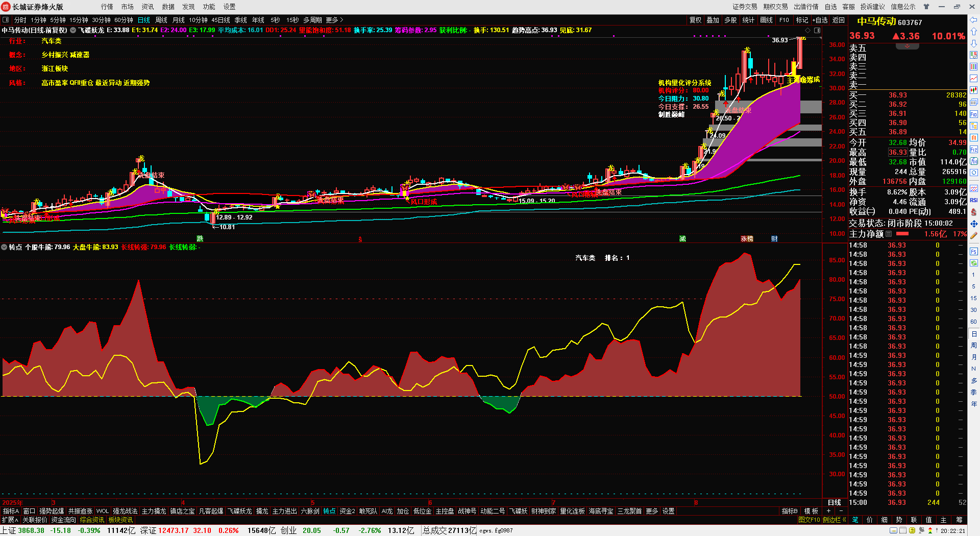Switch to the 筹 tab in bottom right
The image size is (980, 536).
pyautogui.click(x=959, y=520)
